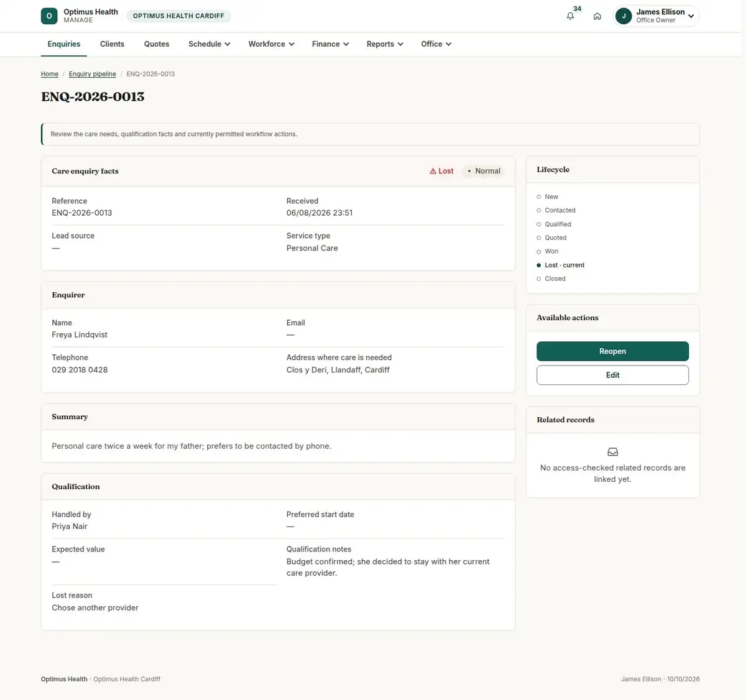This screenshot has width=746, height=700.
Task: Click the ENQ-2026-0013 page heading
Action: pos(93,96)
